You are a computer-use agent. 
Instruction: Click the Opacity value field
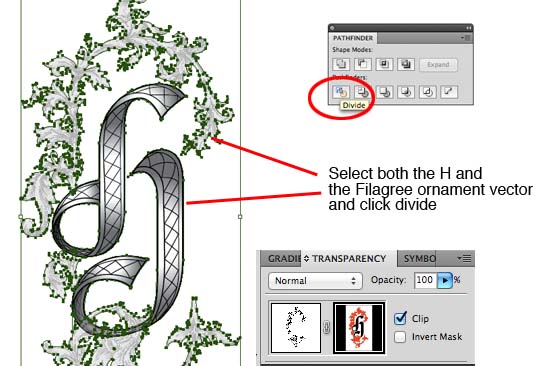click(425, 280)
